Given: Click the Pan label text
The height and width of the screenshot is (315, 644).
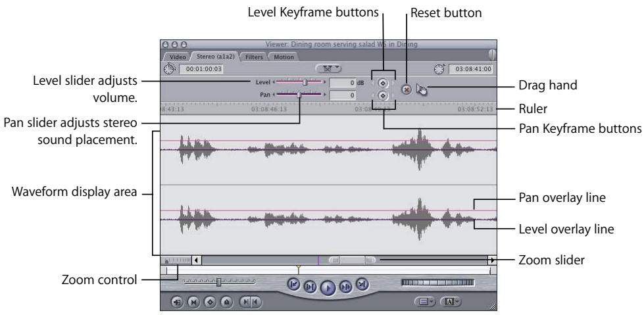Looking at the screenshot, I should (x=265, y=95).
